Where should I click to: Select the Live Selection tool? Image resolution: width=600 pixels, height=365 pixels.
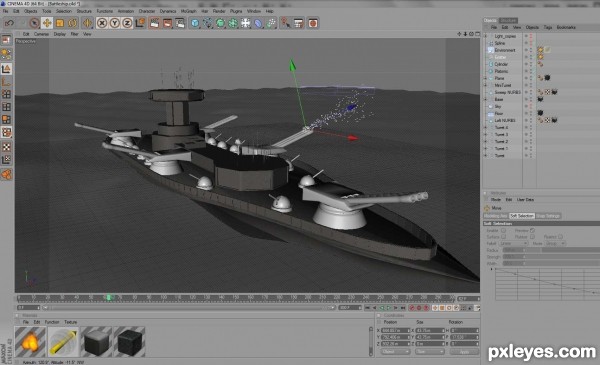[34, 23]
